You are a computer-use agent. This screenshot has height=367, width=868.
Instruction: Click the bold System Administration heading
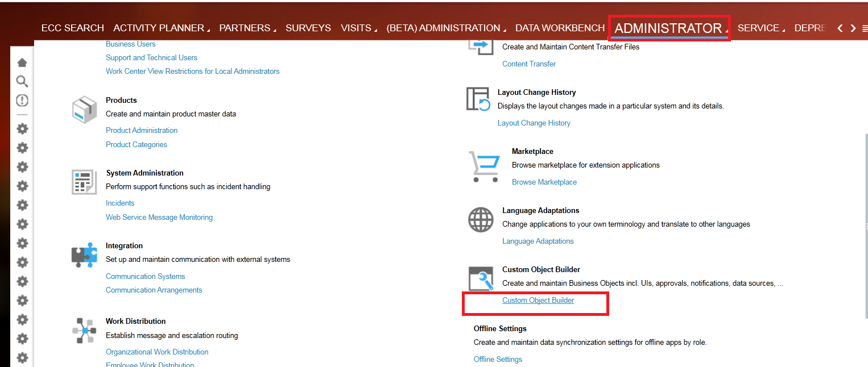point(144,173)
